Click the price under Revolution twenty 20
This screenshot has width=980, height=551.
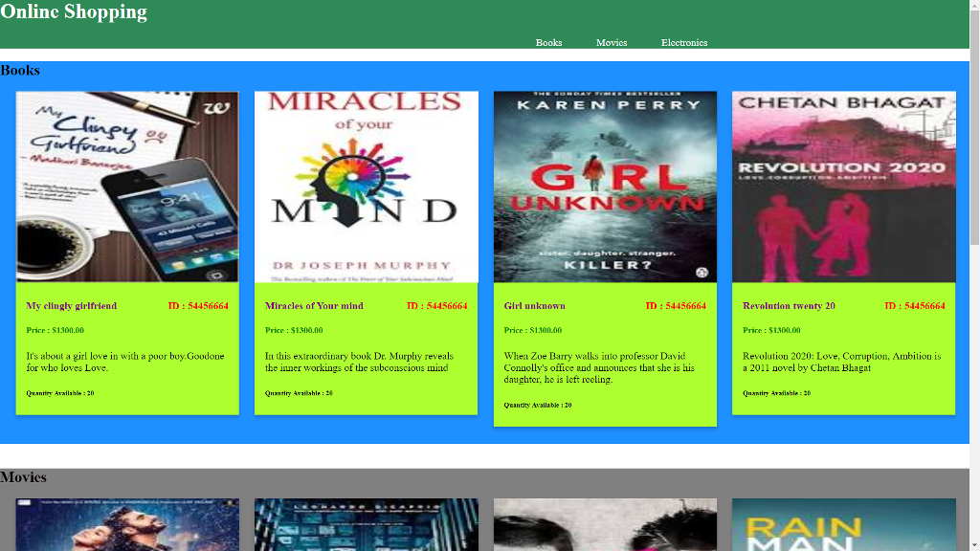(x=771, y=330)
